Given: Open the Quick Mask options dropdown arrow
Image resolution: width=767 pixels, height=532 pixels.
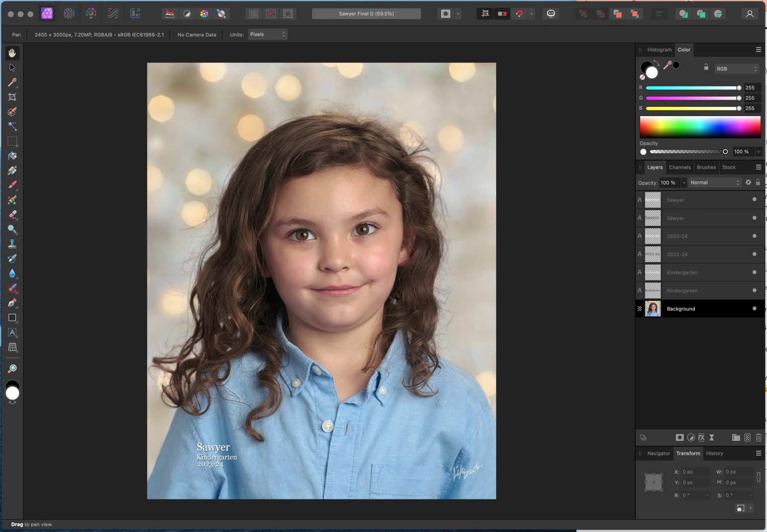Looking at the screenshot, I should (x=458, y=14).
